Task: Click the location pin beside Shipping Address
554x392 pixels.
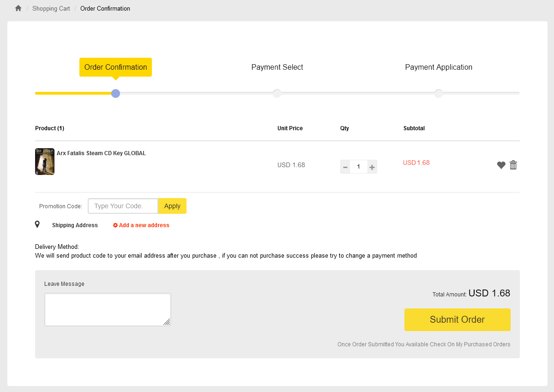Action: [x=37, y=224]
